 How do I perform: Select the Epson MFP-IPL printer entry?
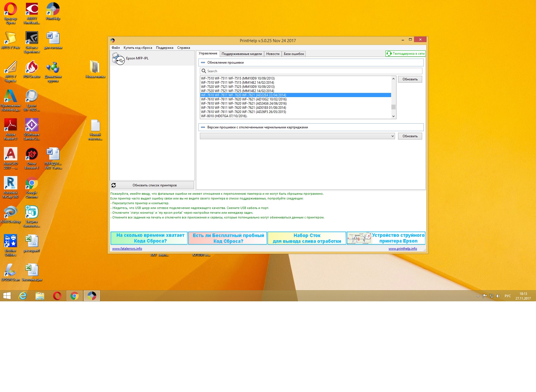tap(152, 58)
